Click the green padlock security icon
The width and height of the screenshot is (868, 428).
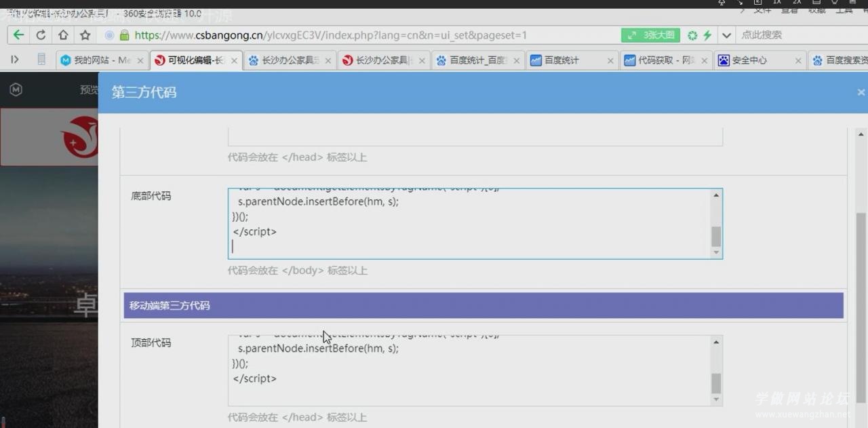[124, 35]
